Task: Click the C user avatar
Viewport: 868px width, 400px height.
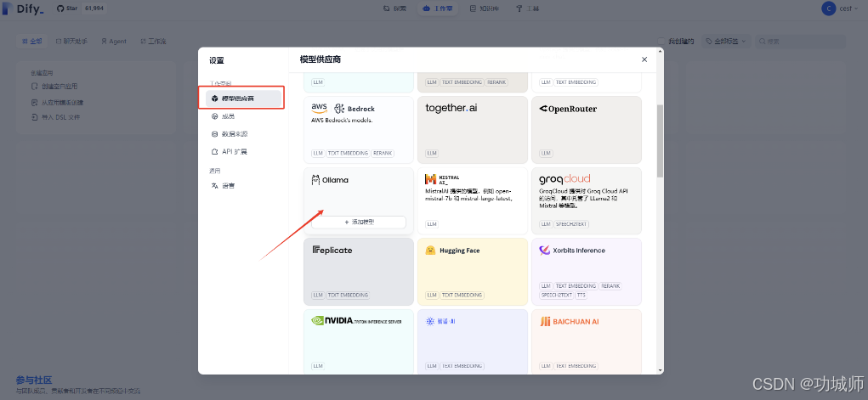Action: point(829,8)
